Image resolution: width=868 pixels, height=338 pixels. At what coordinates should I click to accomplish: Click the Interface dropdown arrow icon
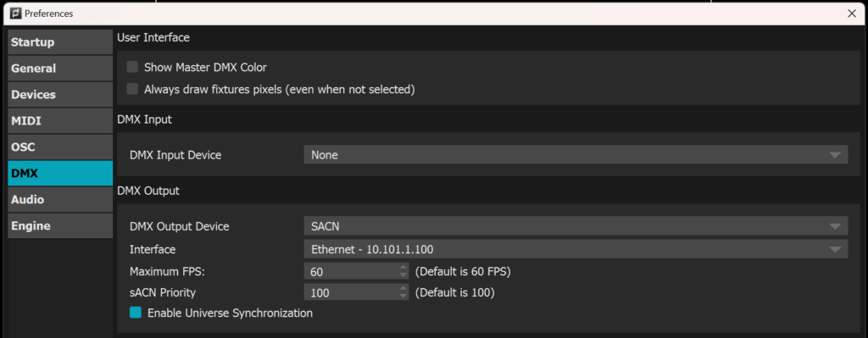835,250
